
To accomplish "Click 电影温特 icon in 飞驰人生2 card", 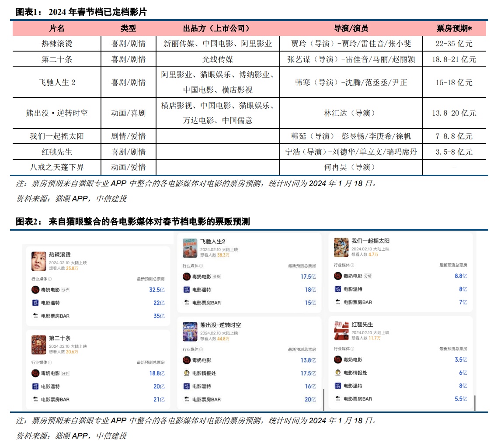I will 187,290.
